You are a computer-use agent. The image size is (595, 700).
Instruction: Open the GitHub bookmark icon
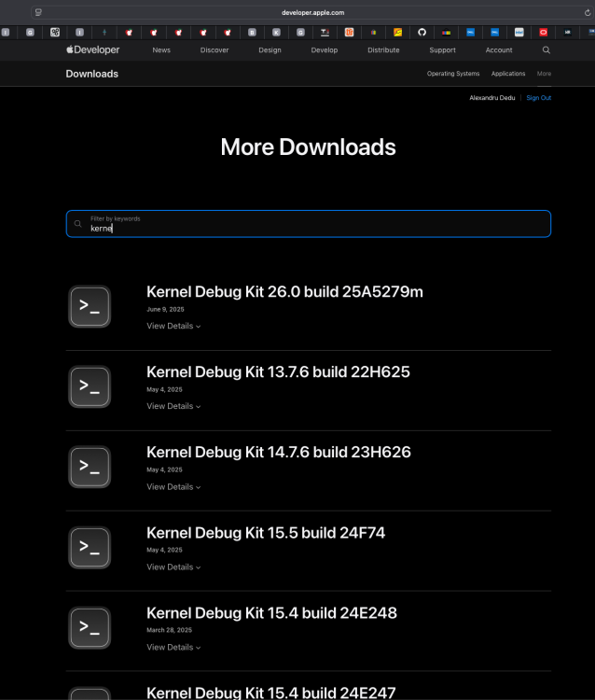[422, 32]
